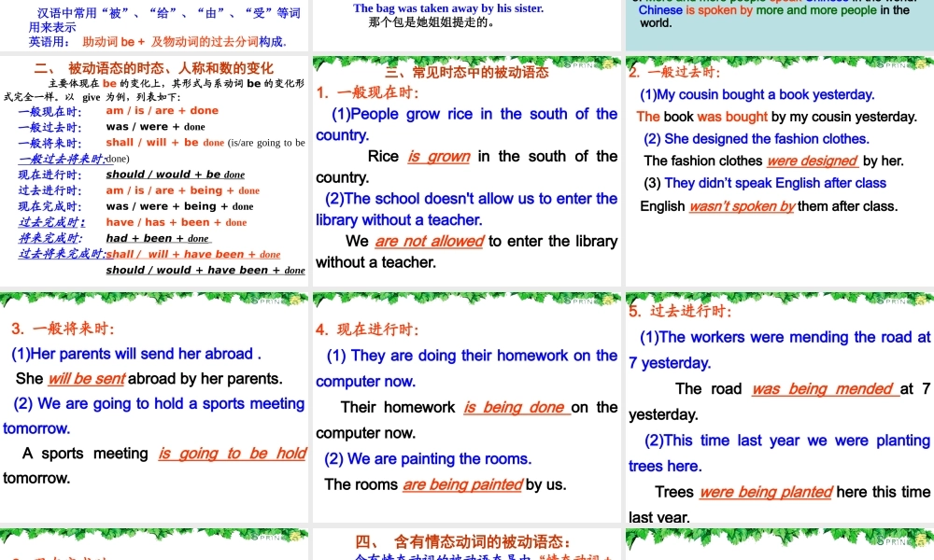
Task: Click the heading '5. 过去进行时:'
Action: click(x=681, y=311)
